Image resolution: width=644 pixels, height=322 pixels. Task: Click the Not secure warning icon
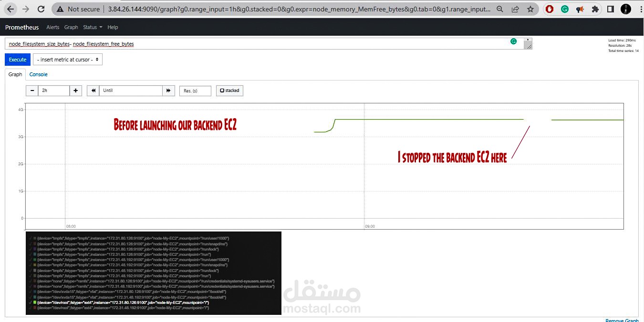point(59,9)
